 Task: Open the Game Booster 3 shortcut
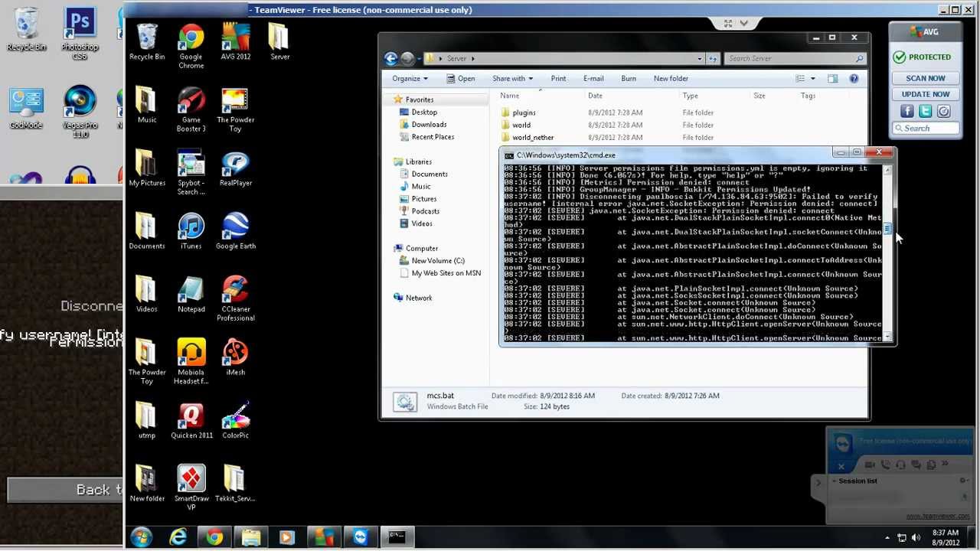191,109
